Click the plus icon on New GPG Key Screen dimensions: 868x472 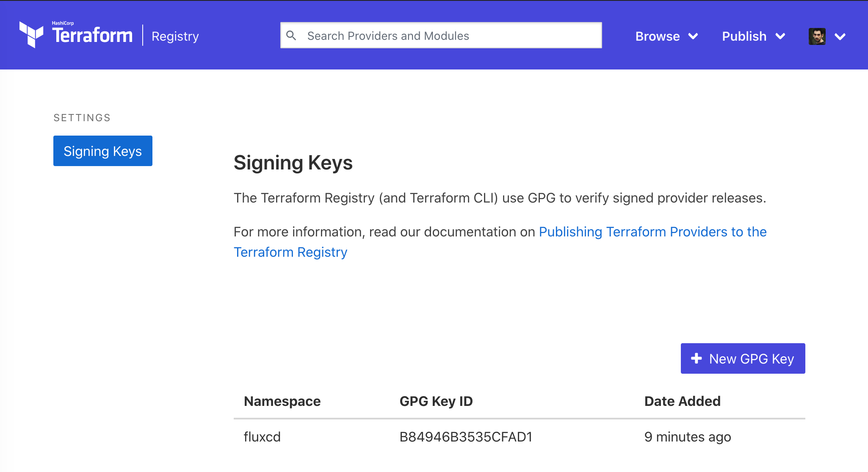point(696,358)
